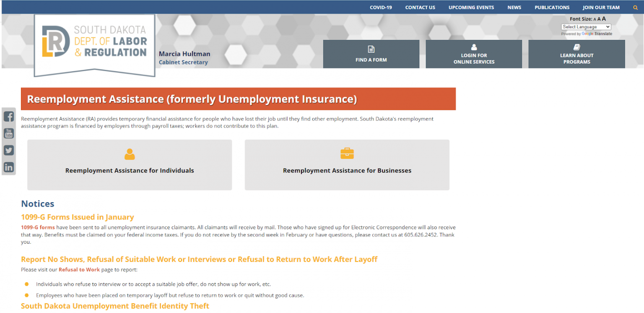Visit the Refusal to Work page link

tap(79, 269)
